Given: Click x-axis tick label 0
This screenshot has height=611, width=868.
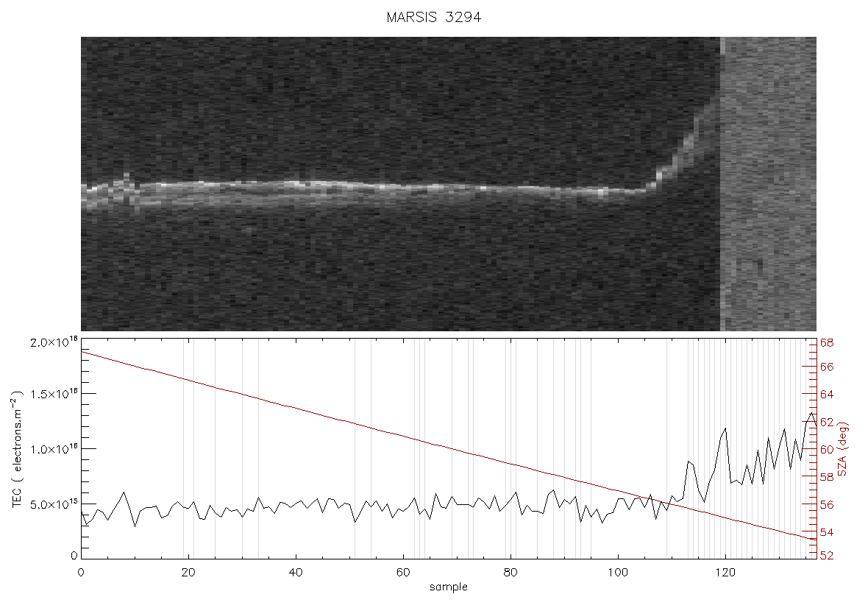Looking at the screenshot, I should point(81,572).
